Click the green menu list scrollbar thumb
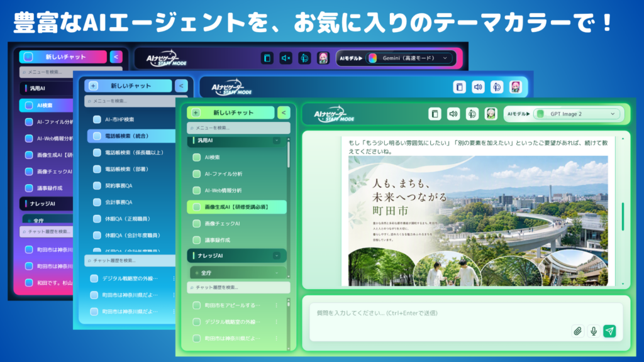Viewport: 644px width, 362px height. click(x=288, y=154)
